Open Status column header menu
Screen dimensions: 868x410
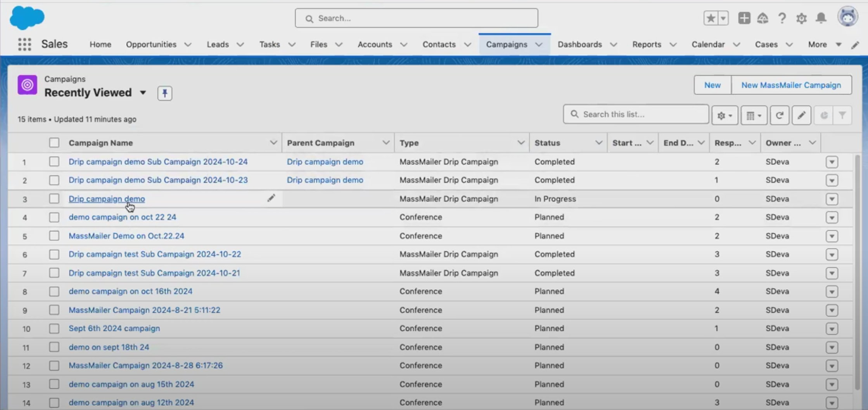click(x=598, y=143)
